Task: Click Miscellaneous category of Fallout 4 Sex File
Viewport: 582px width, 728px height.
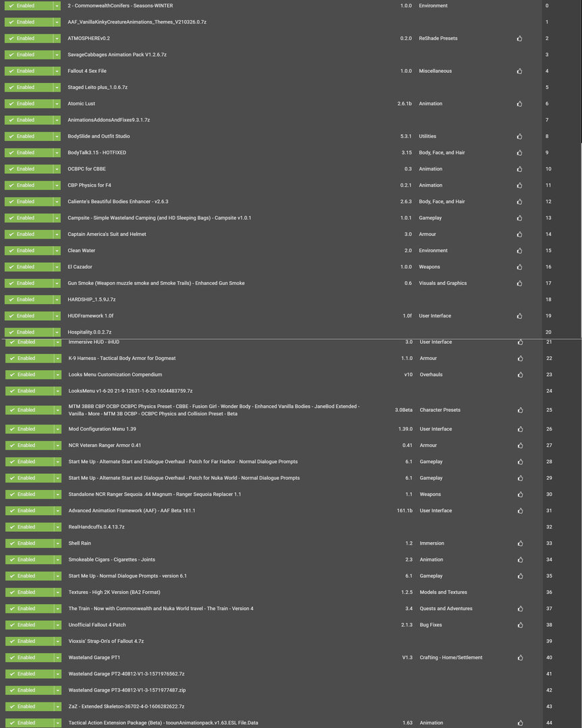Action: point(435,71)
